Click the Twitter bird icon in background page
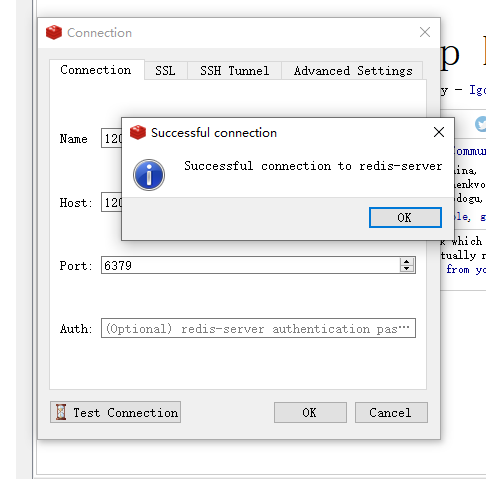This screenshot has width=486, height=479. pyautogui.click(x=481, y=124)
